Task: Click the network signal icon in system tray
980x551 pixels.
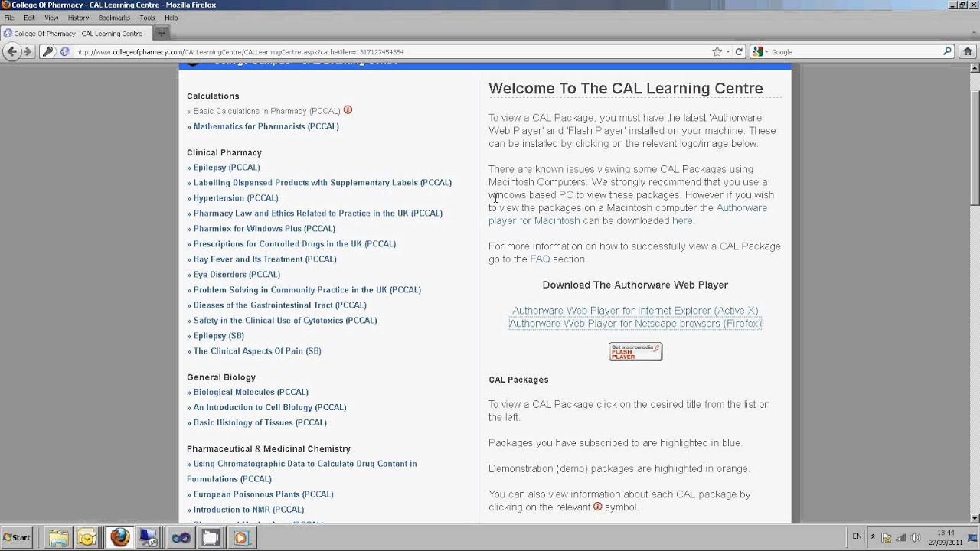Action: (x=901, y=537)
